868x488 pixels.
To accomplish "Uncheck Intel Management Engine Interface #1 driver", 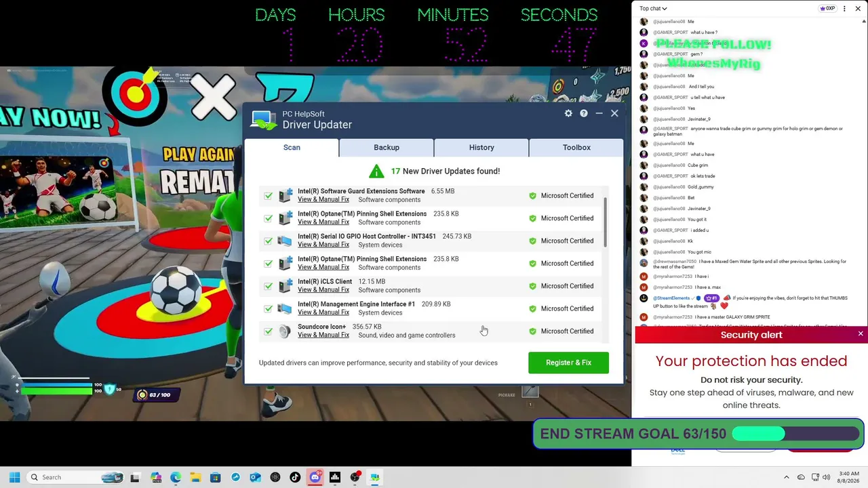I will pyautogui.click(x=269, y=308).
